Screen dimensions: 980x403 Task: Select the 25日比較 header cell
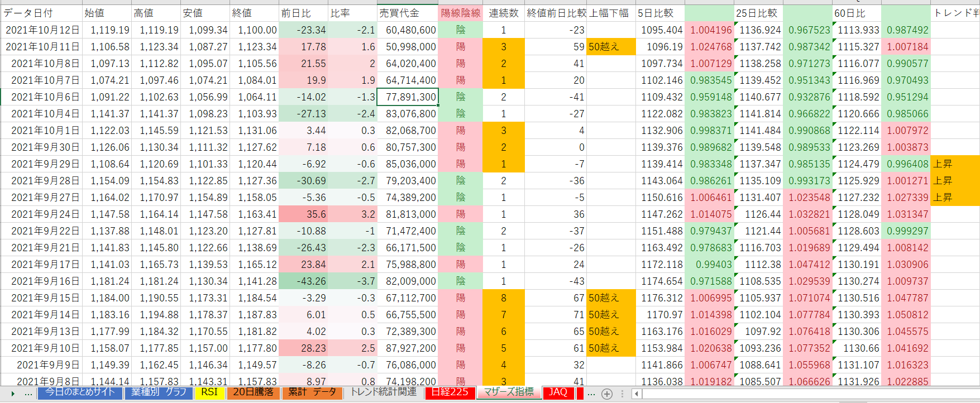[x=758, y=13]
